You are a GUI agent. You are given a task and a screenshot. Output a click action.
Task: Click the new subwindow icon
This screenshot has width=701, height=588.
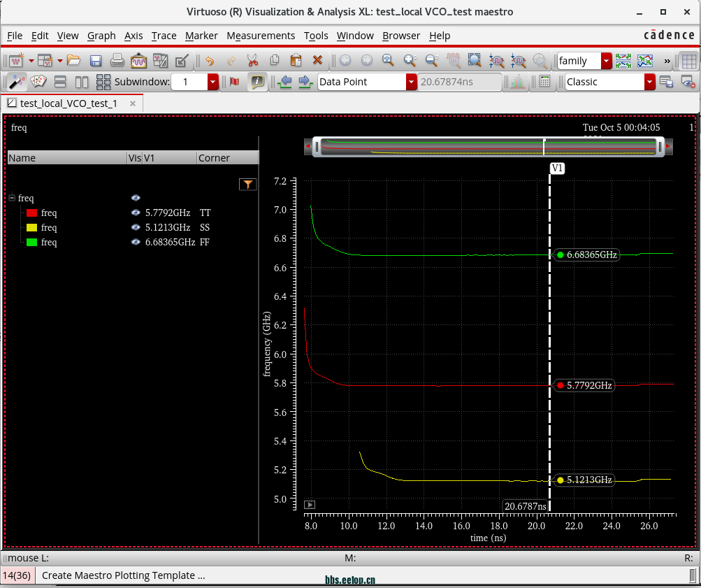point(45,60)
